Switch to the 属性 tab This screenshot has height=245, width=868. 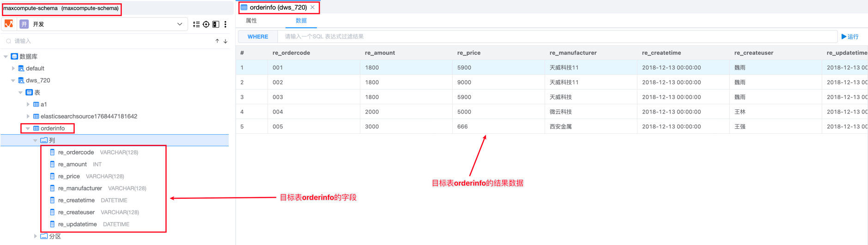[x=251, y=21]
